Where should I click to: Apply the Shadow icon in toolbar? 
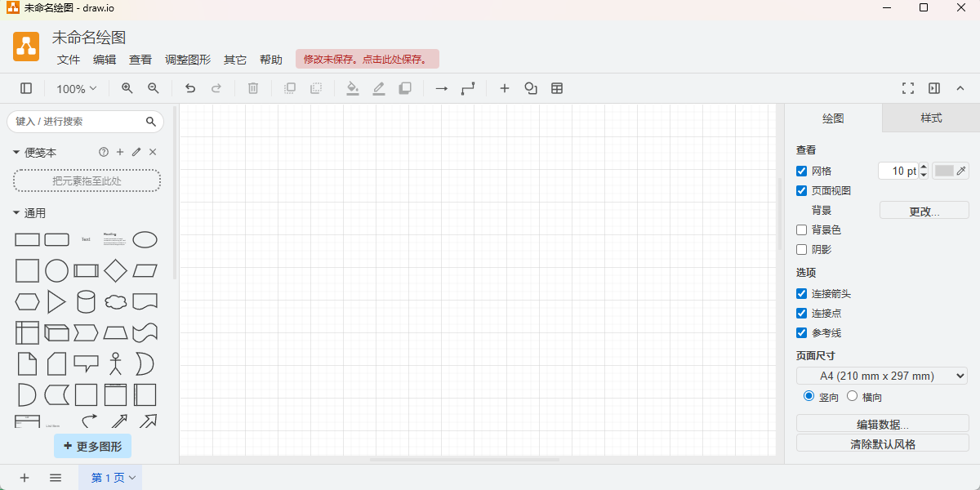click(x=405, y=88)
